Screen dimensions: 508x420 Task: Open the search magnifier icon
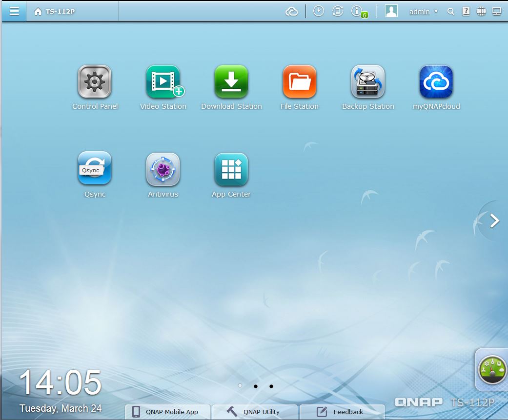pos(450,12)
